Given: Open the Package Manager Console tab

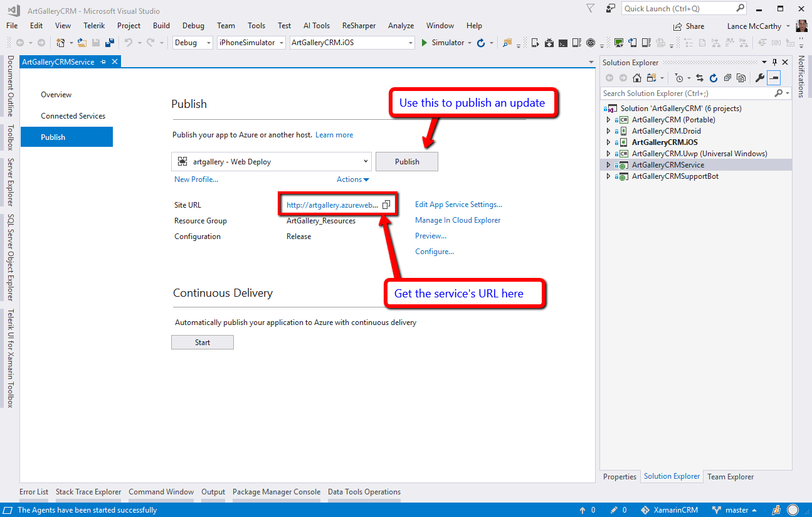Looking at the screenshot, I should coord(277,492).
